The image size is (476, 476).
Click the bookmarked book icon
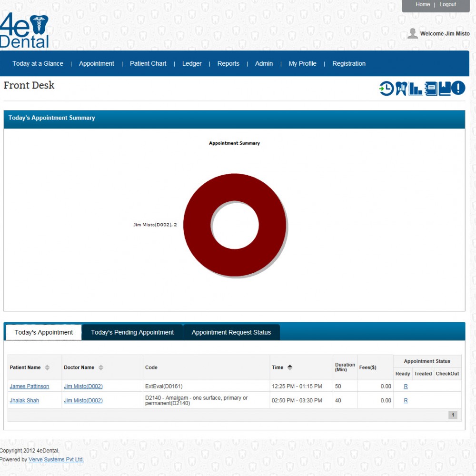point(445,89)
